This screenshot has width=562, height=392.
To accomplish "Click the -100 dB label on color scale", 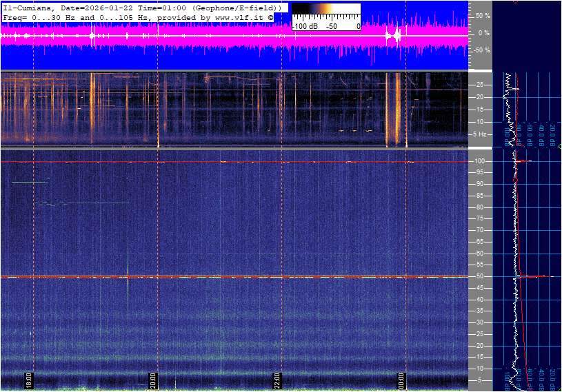I will (306, 26).
